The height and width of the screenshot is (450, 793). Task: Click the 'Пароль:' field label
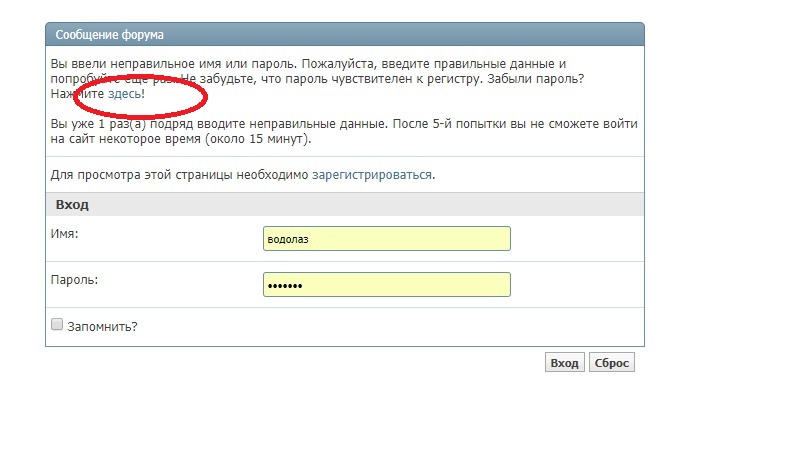74,279
